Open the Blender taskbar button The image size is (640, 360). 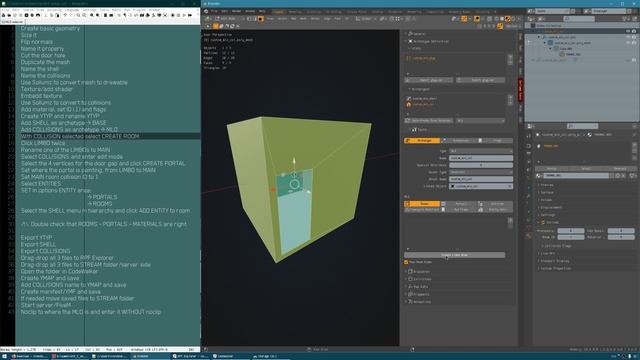(149, 356)
